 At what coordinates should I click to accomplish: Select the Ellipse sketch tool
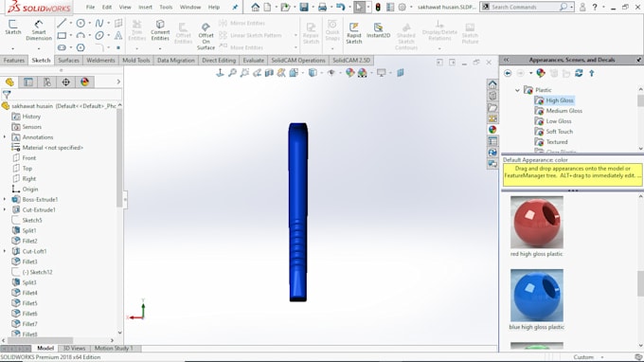click(x=99, y=35)
